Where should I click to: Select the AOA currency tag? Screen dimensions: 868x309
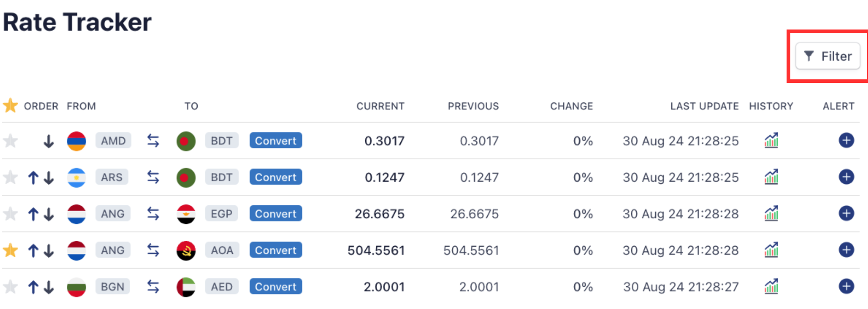pyautogui.click(x=222, y=250)
